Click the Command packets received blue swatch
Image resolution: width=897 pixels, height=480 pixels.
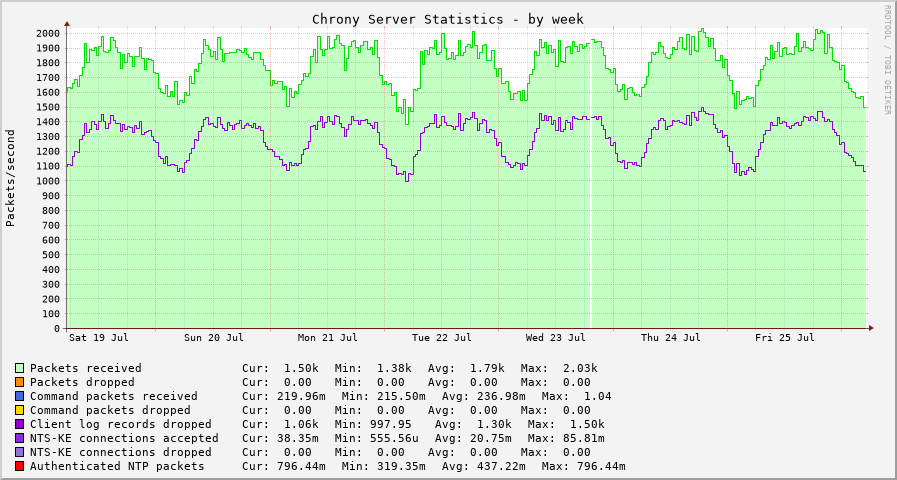click(x=20, y=396)
